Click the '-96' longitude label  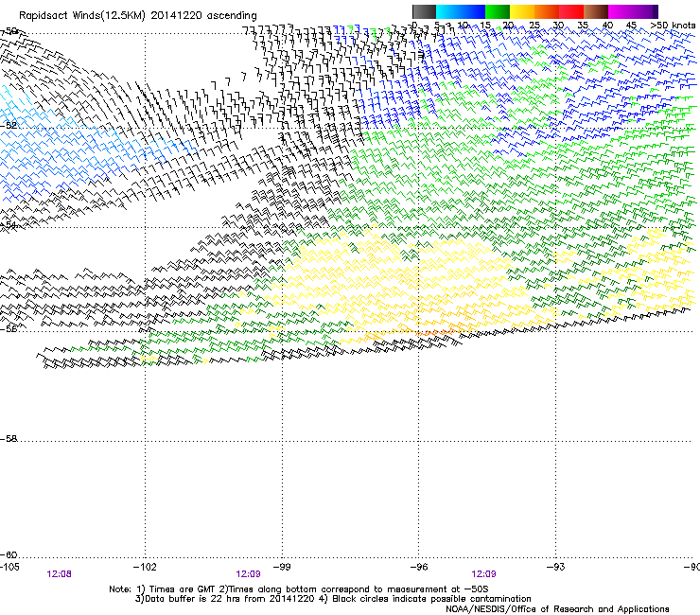[419, 567]
